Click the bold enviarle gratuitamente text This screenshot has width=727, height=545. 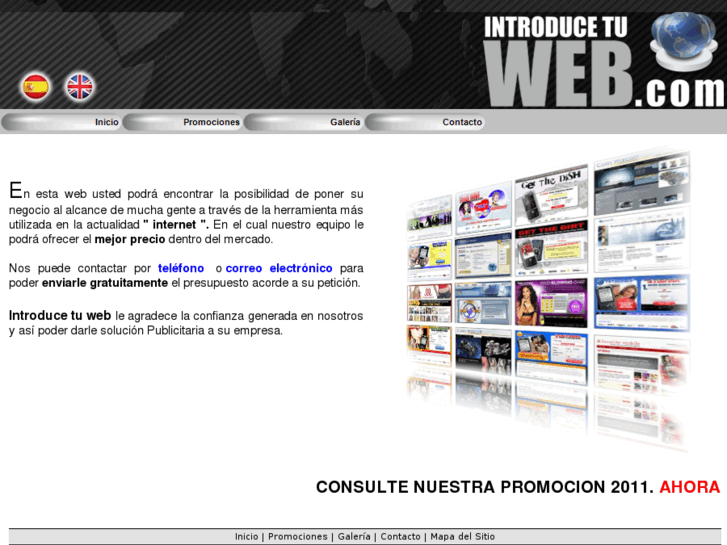(x=105, y=282)
